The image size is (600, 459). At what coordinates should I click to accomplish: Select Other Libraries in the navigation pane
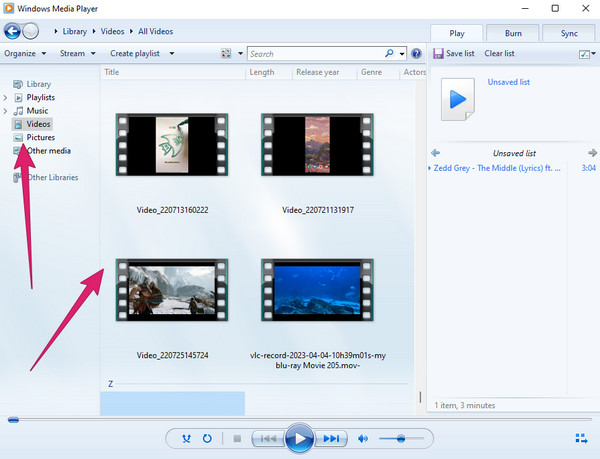(x=53, y=177)
